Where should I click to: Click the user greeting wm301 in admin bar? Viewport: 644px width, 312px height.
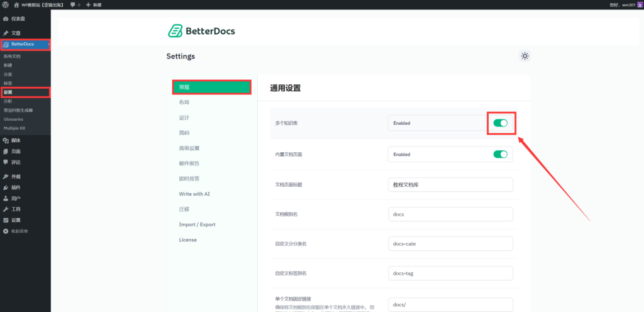(623, 4)
